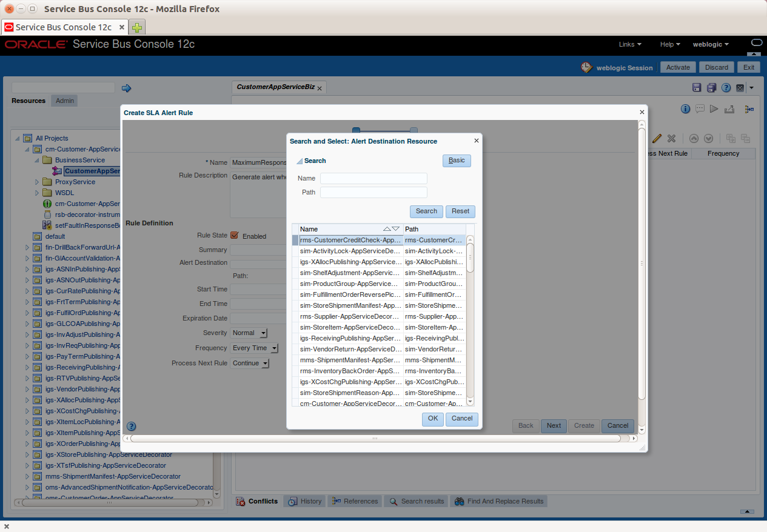Click the Save icon in editor toolbar

[697, 88]
